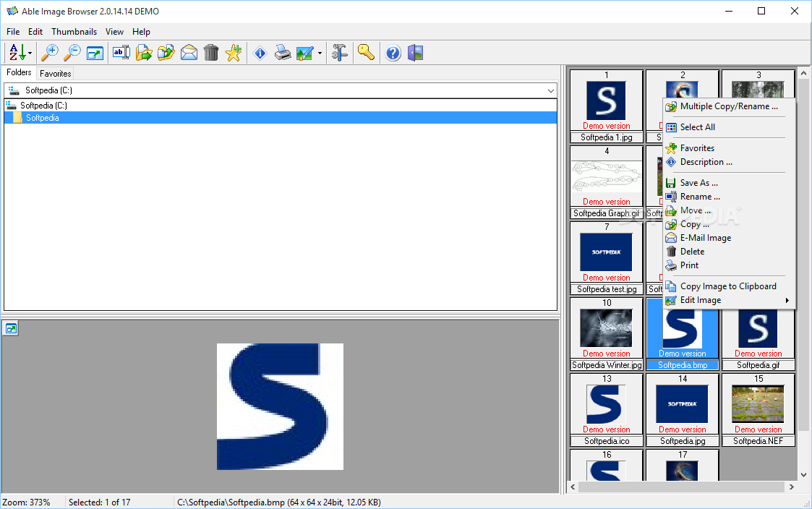Viewport: 812px width, 509px height.
Task: Click the file path text in status bar
Action: click(x=279, y=502)
